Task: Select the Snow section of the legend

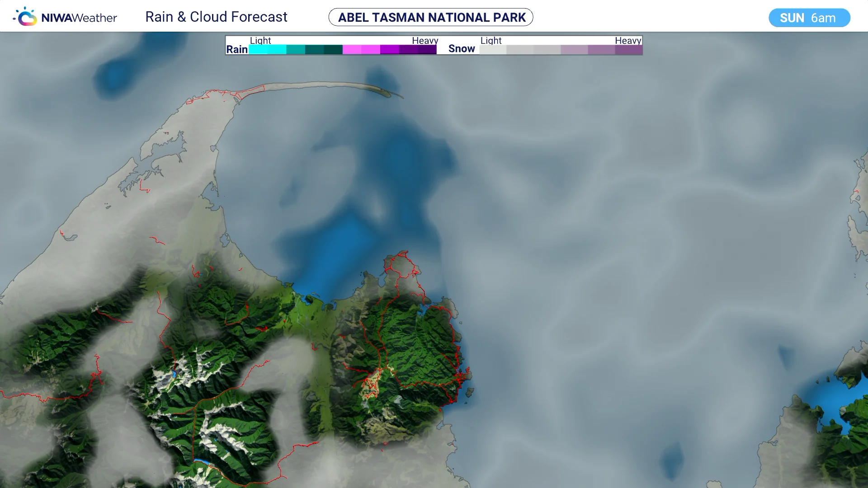Action: [462, 48]
